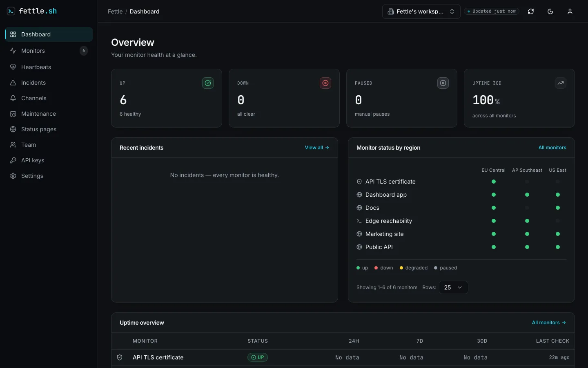This screenshot has height=368, width=588.
Task: Click the US East column header
Action: pos(557,170)
